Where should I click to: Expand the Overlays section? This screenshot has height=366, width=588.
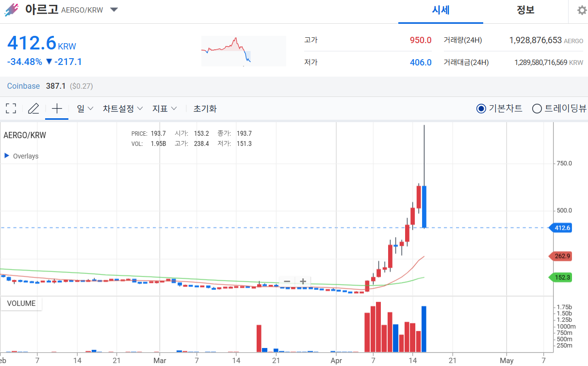(21, 156)
